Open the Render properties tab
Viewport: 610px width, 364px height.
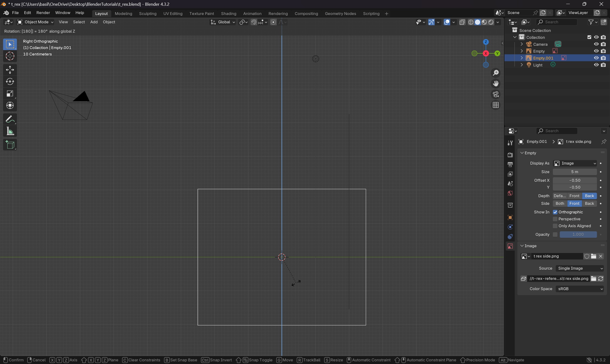coord(510,155)
